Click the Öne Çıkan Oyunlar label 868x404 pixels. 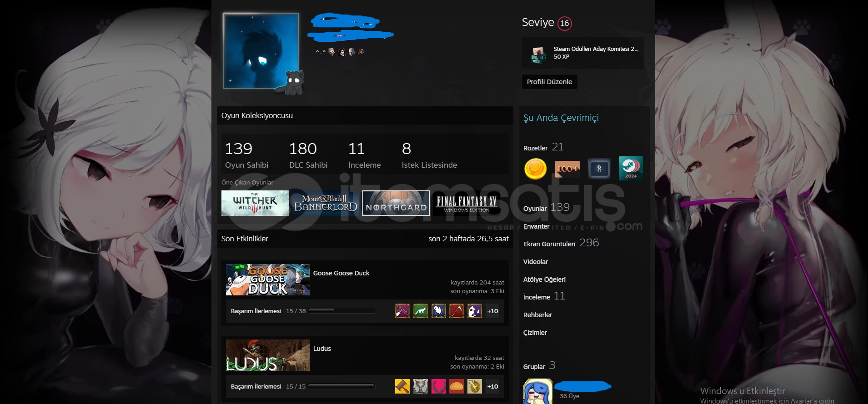247,182
